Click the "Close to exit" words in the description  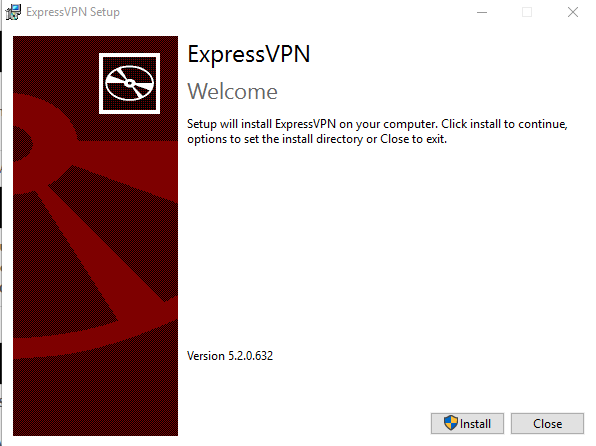413,139
